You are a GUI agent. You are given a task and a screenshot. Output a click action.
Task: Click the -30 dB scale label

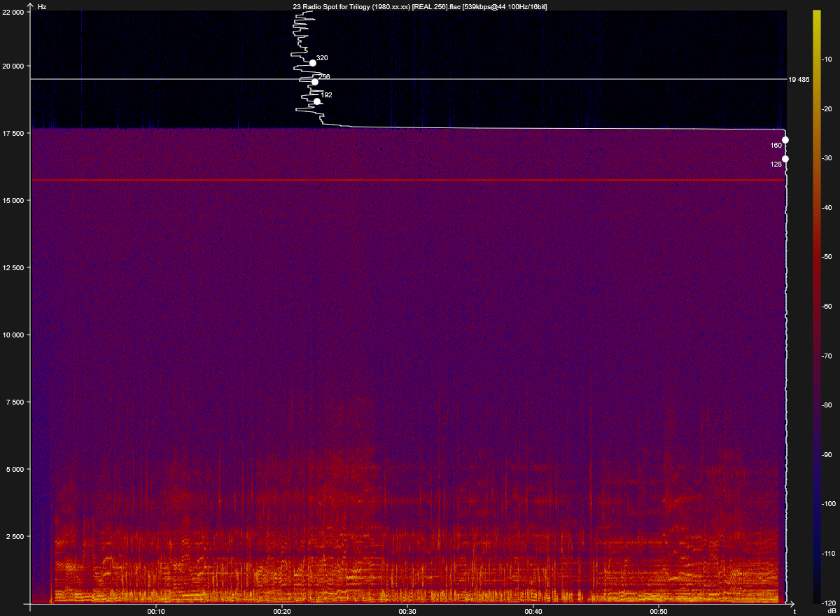coord(827,158)
